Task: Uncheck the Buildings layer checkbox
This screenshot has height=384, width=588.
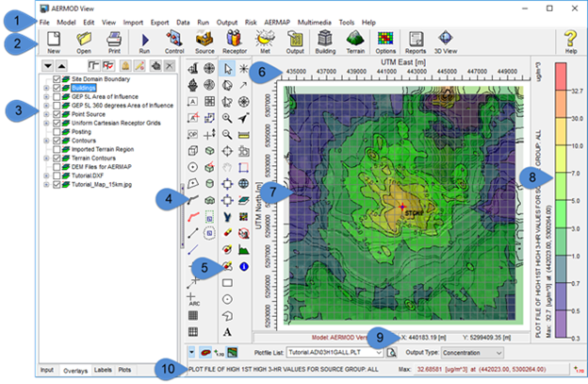Action: [x=57, y=88]
